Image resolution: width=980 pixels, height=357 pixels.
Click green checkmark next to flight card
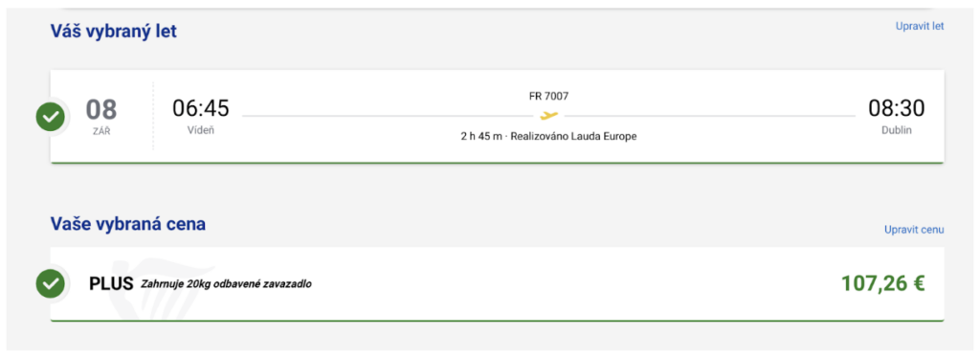point(51,117)
